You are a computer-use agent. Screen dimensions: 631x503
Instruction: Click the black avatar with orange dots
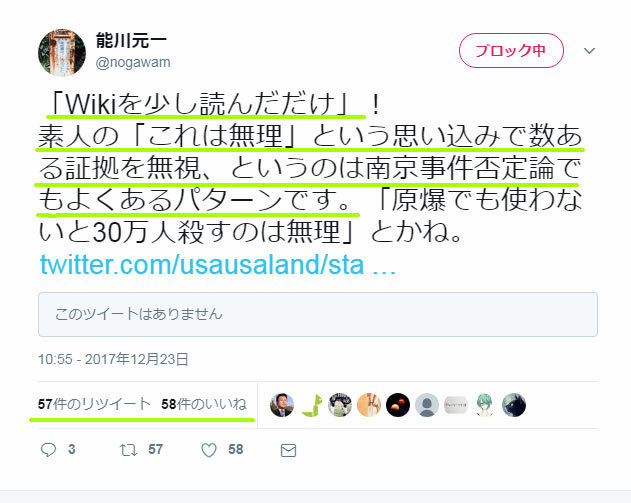[x=398, y=405]
